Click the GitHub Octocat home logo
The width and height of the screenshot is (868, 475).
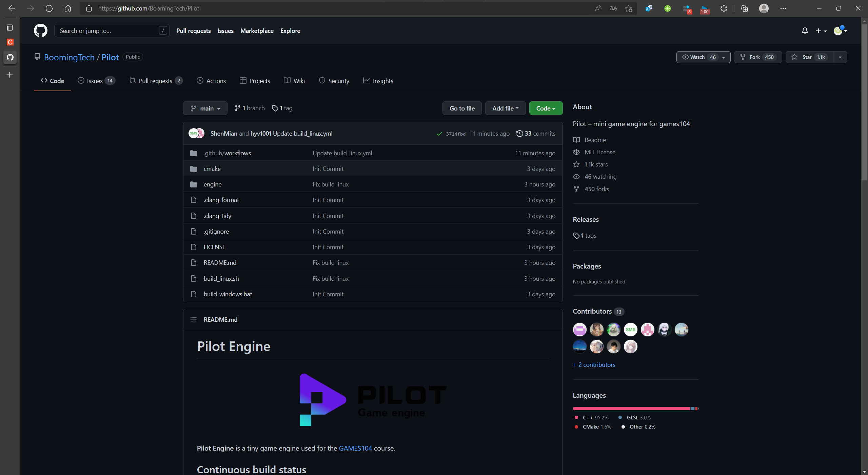click(41, 31)
